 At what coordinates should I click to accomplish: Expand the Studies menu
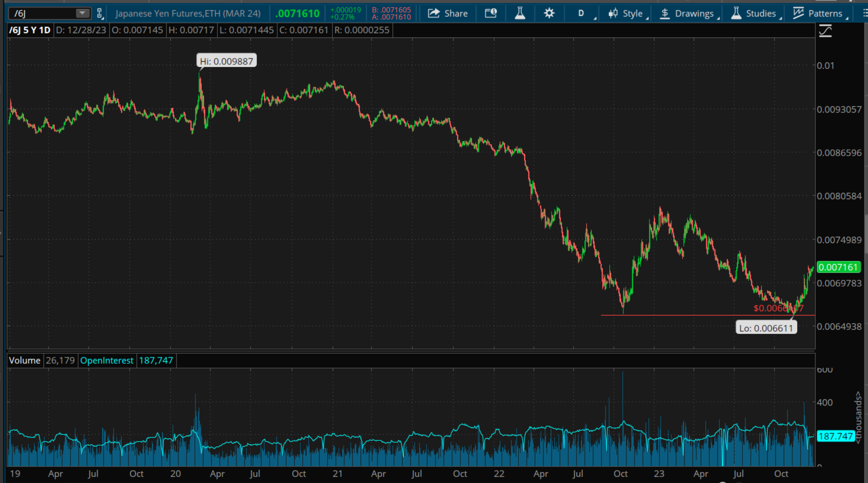[760, 13]
